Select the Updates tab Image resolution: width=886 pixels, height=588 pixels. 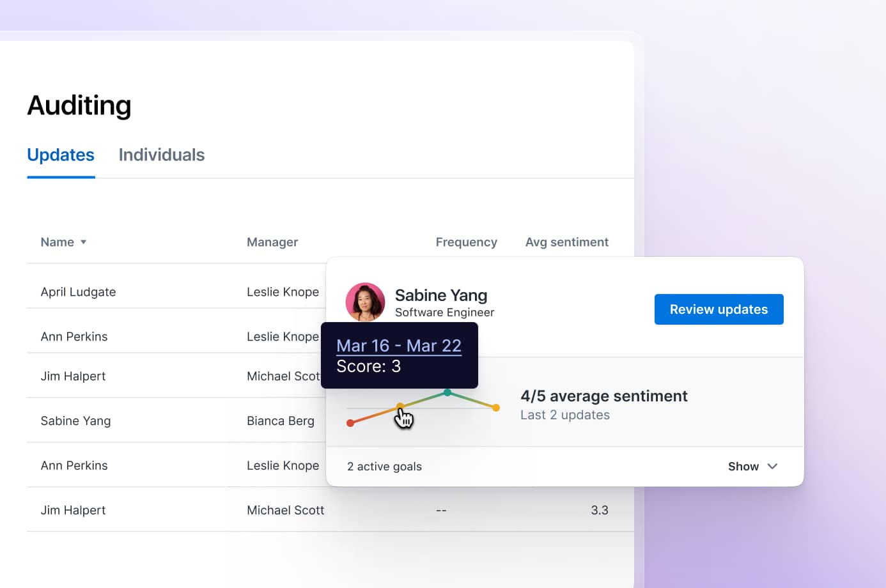(x=61, y=155)
